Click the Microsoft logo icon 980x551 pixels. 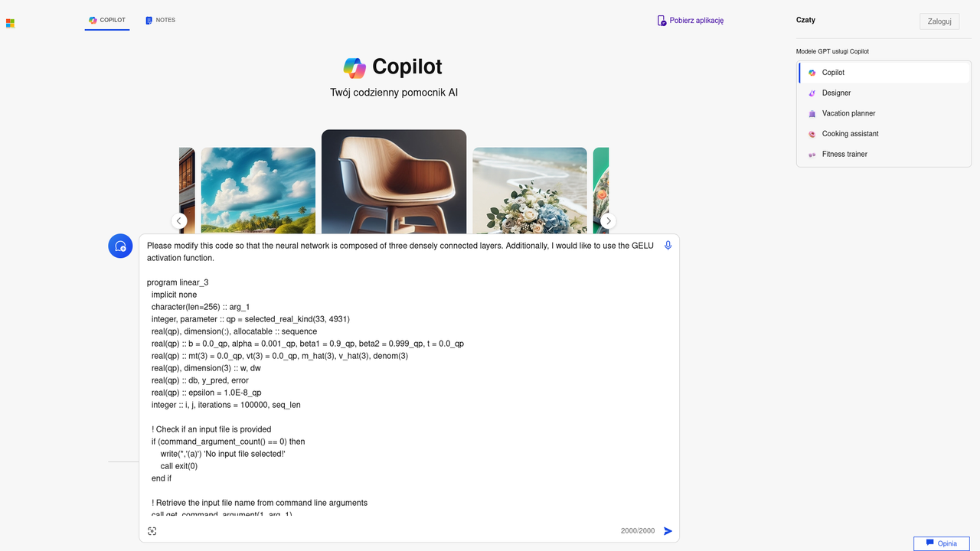(10, 24)
